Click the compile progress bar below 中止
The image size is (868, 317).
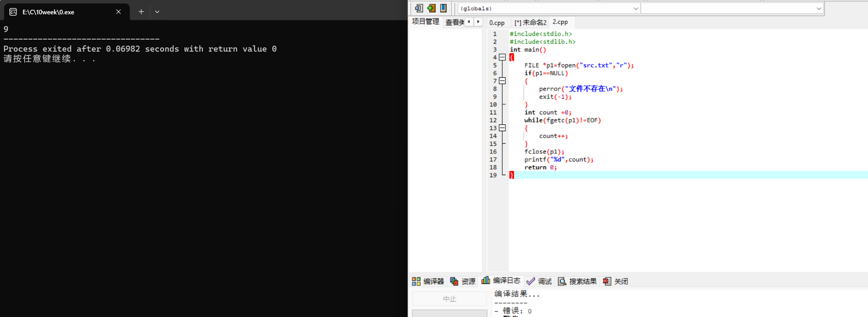(450, 313)
